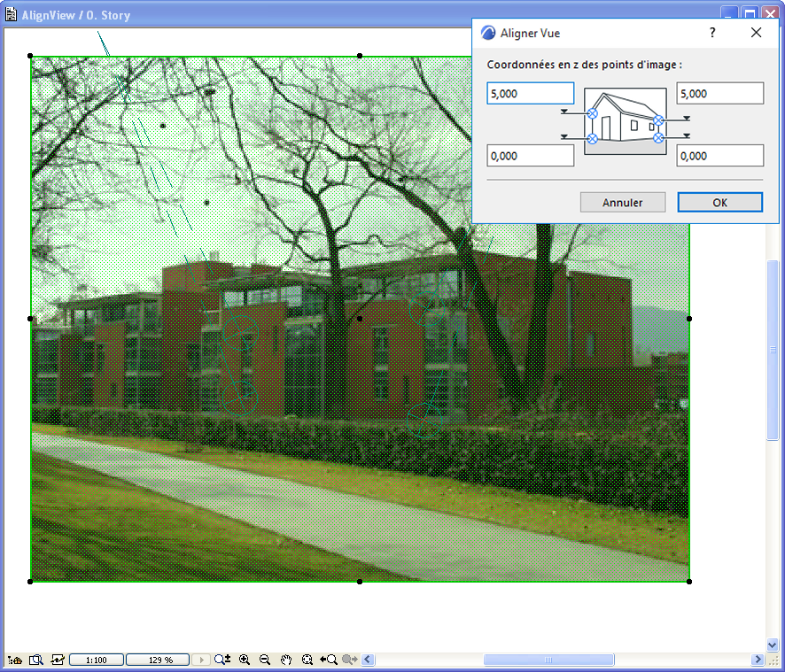Click the zoom in magnifier icon
This screenshot has height=672, width=785.
[245, 660]
